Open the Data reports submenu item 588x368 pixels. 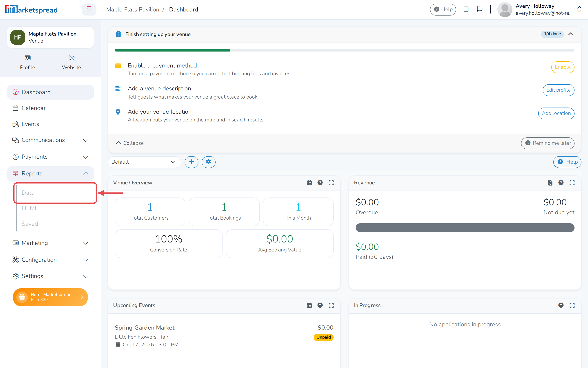[55, 193]
